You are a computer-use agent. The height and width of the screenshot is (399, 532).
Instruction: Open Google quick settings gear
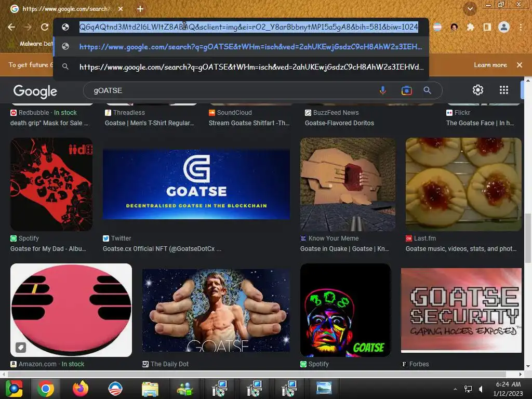coord(478,90)
